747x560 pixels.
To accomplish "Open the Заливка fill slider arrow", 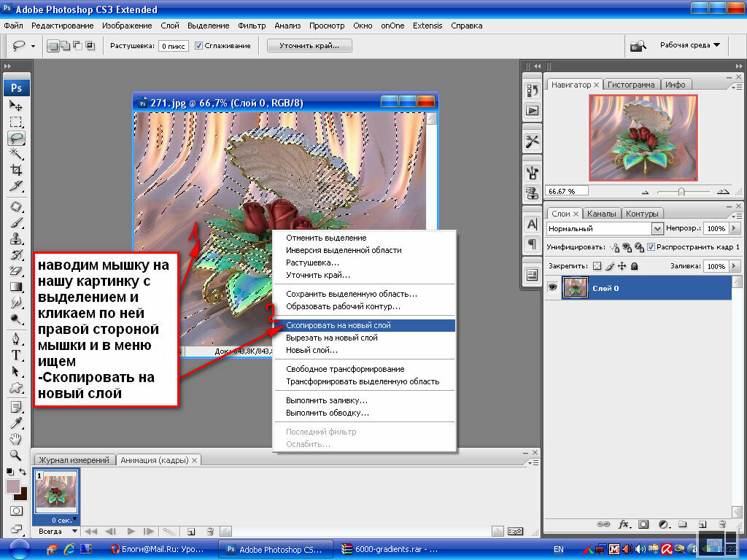I will point(734,266).
